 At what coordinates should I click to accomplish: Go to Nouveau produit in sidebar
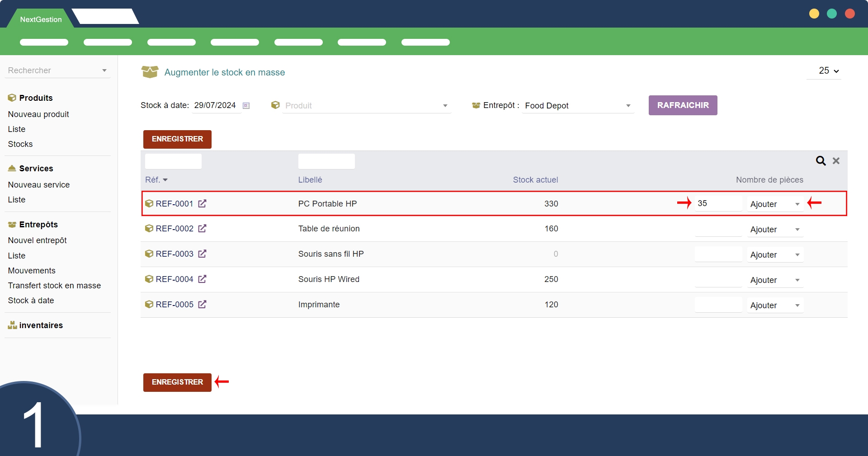[38, 114]
